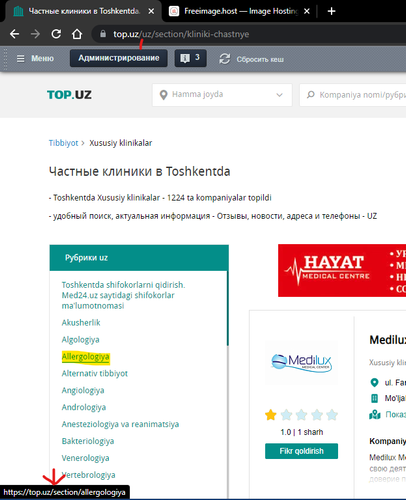Click the Medilux building landmark icon
The height and width of the screenshot is (500, 406).
(374, 398)
